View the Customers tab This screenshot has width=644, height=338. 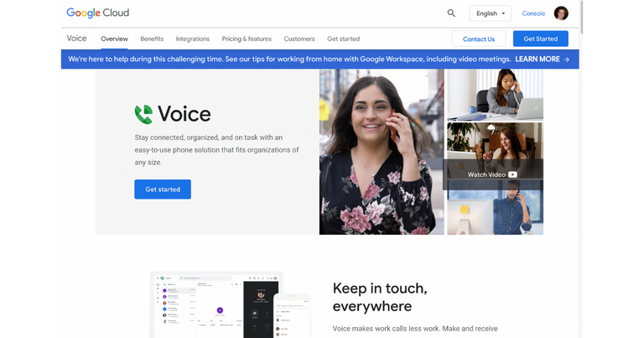299,39
